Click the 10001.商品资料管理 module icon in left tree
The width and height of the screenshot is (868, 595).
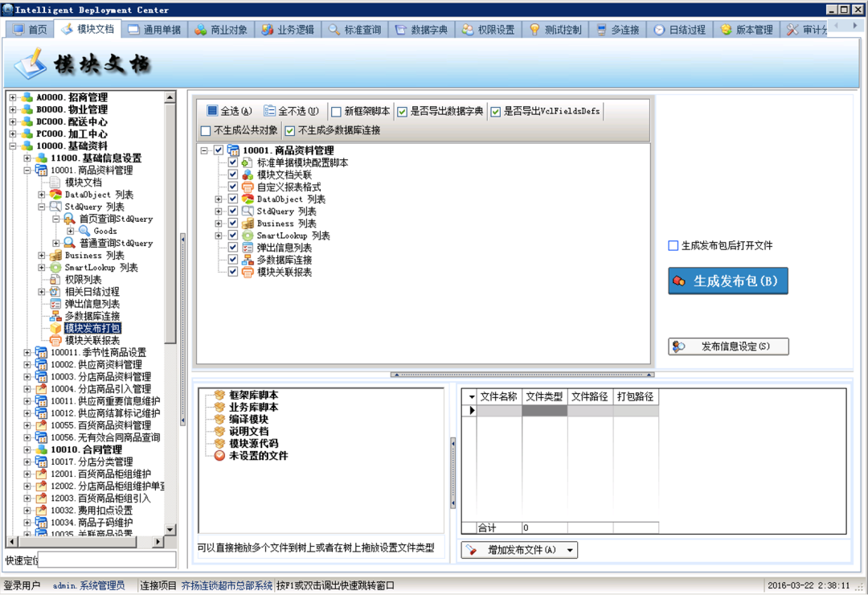pos(41,170)
